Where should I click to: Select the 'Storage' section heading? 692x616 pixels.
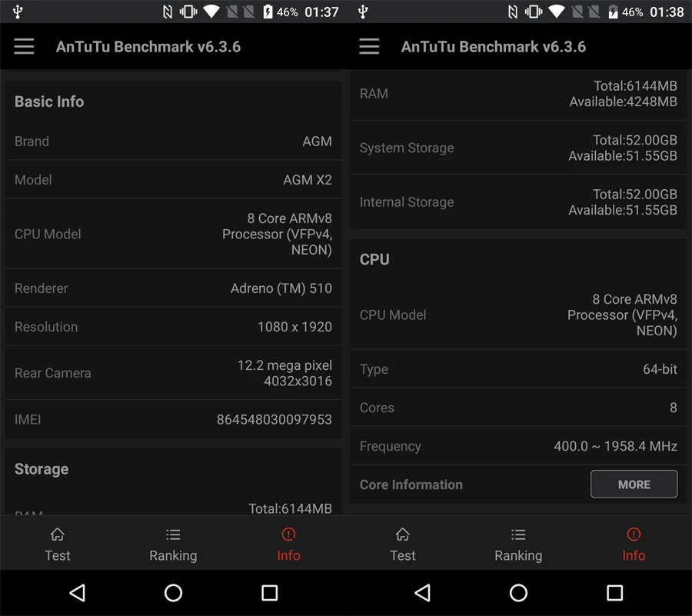click(x=42, y=469)
